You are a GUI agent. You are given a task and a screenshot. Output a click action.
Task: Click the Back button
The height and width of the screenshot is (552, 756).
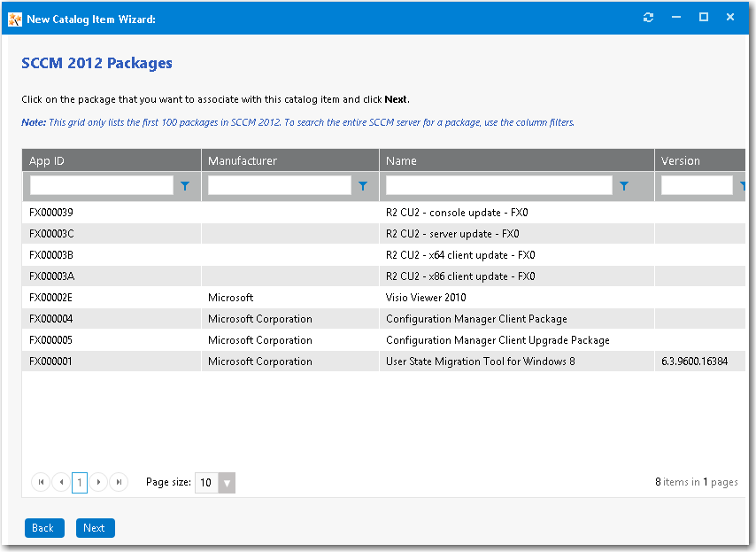point(43,527)
